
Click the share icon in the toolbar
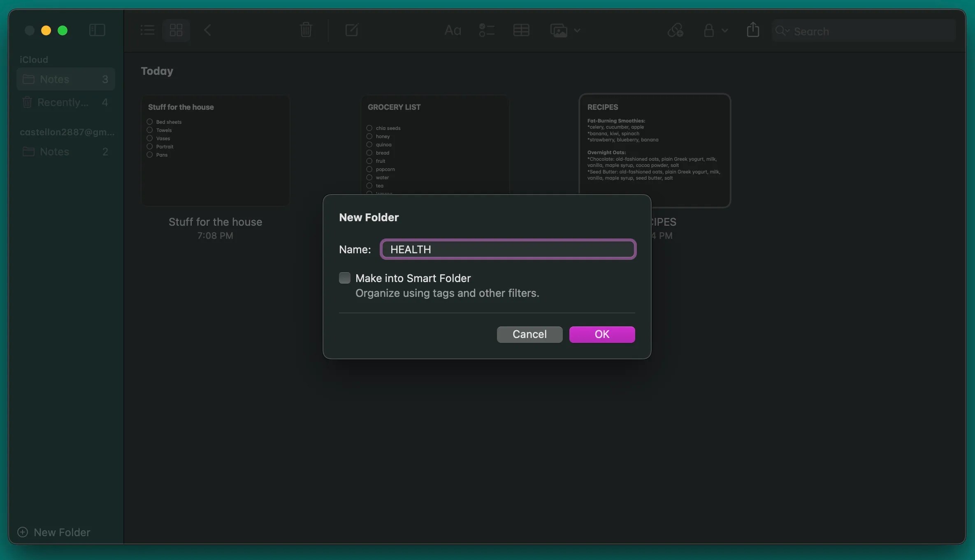[x=752, y=30]
